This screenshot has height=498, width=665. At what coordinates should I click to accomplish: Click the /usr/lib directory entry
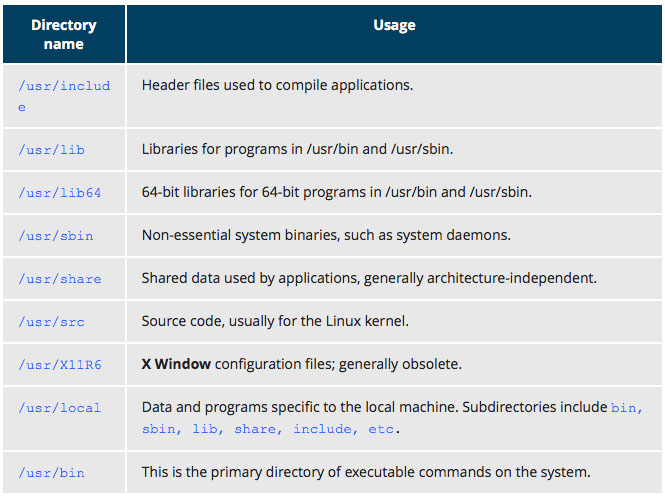[x=51, y=150]
